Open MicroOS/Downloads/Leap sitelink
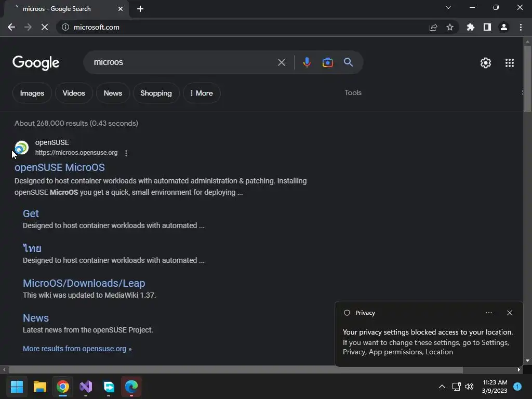 pyautogui.click(x=84, y=283)
